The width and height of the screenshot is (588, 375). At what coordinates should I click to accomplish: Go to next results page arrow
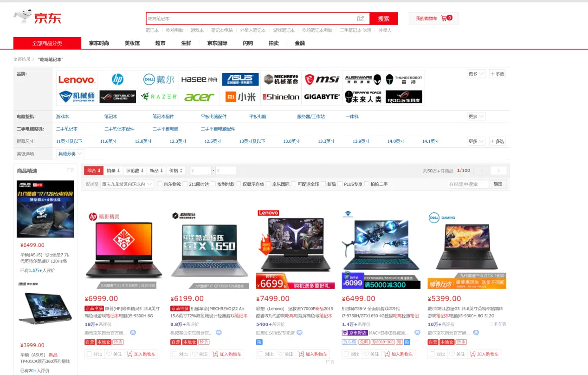point(498,171)
